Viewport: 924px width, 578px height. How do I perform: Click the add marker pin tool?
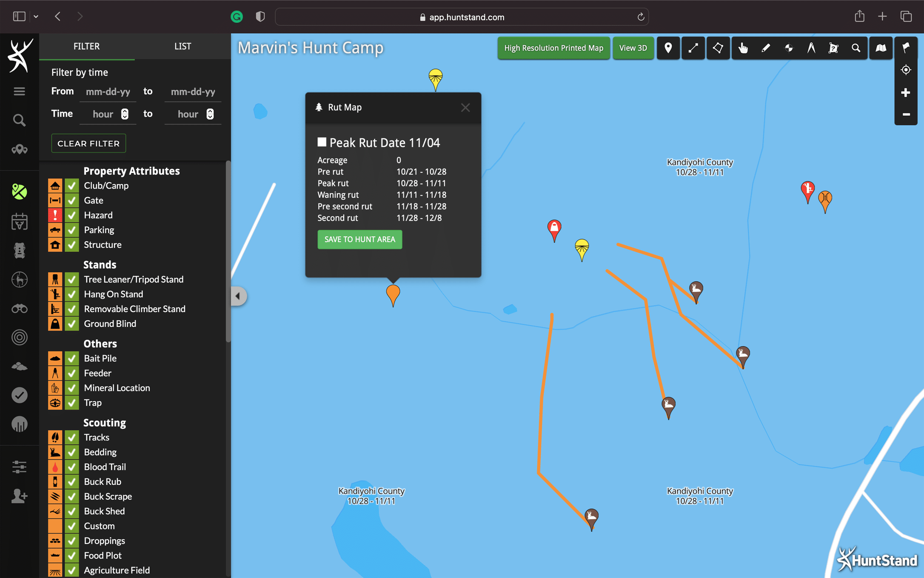point(668,48)
